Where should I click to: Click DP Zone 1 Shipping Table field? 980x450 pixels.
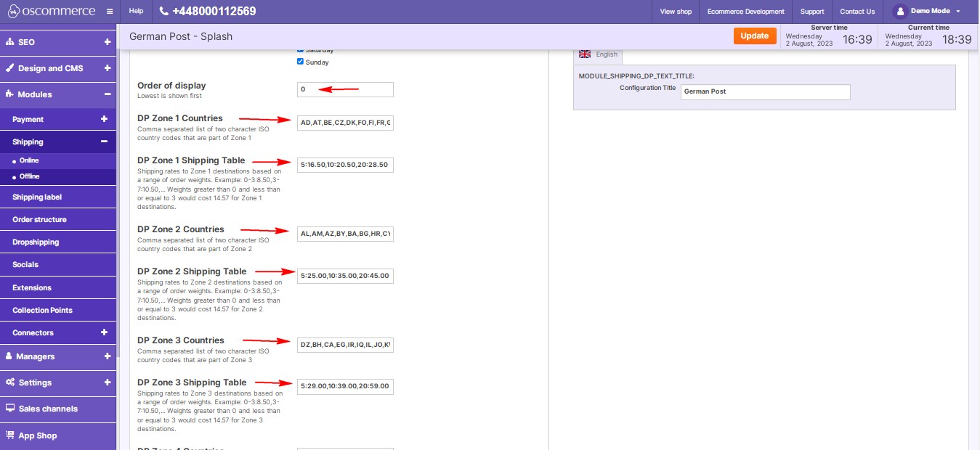click(345, 165)
